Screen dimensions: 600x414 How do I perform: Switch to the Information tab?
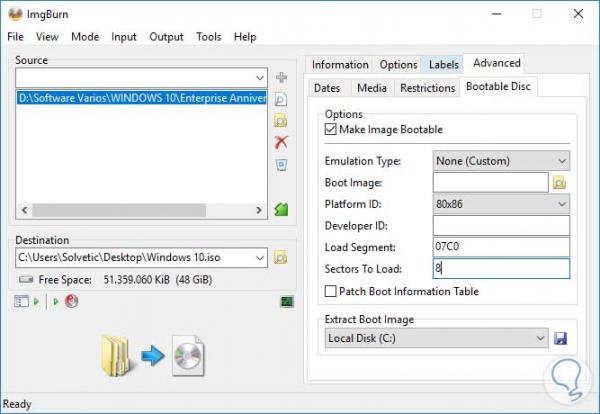[340, 65]
